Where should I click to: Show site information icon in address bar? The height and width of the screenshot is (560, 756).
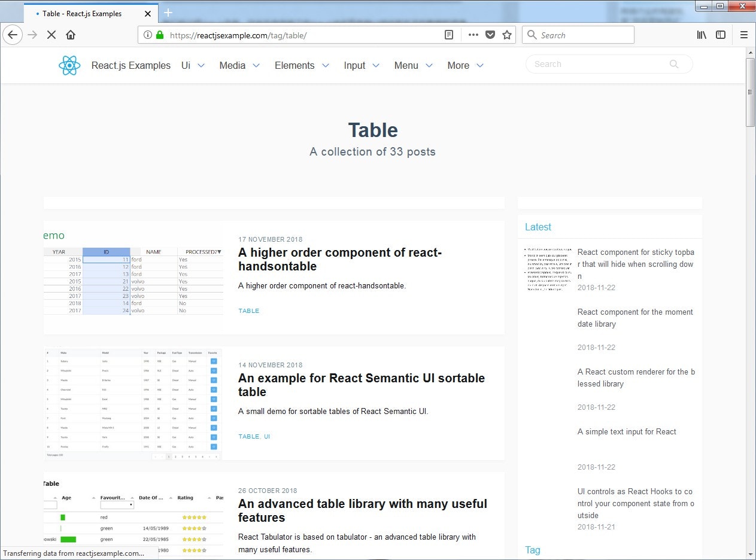pos(147,35)
